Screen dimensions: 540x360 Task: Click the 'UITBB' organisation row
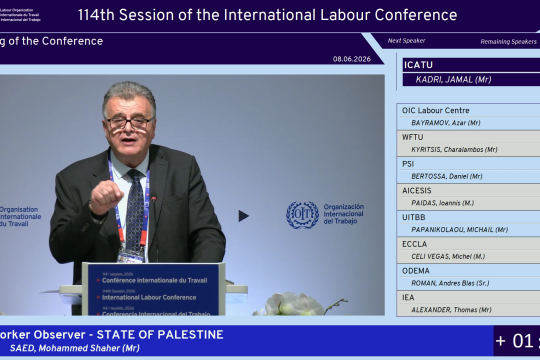[468, 217]
